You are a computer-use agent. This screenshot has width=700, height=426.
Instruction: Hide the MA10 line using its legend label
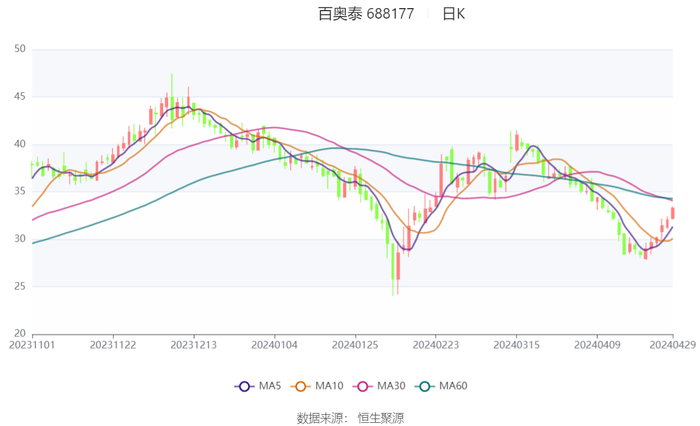pyautogui.click(x=331, y=386)
